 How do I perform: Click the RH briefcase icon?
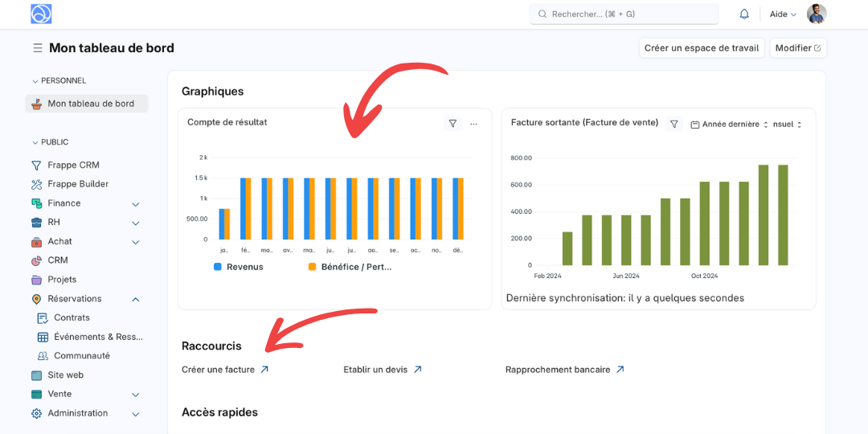[36, 223]
